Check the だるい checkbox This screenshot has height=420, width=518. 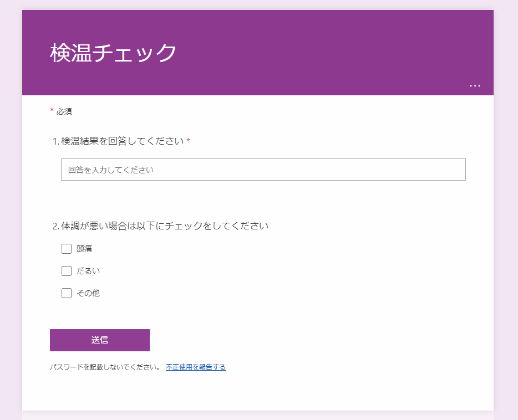(67, 270)
